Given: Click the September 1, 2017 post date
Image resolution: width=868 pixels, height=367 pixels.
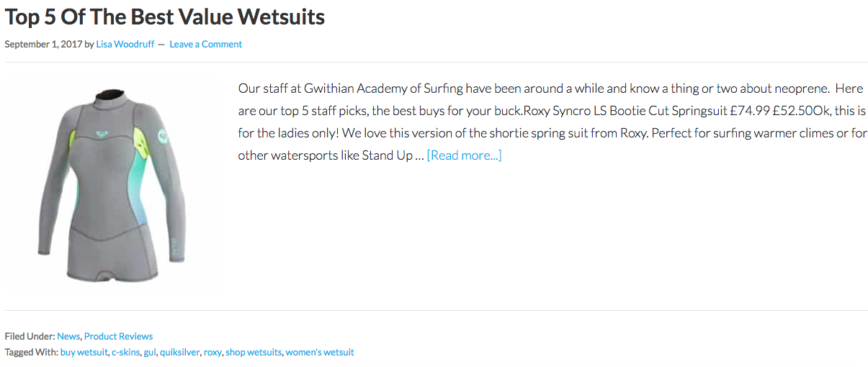Looking at the screenshot, I should tap(43, 45).
